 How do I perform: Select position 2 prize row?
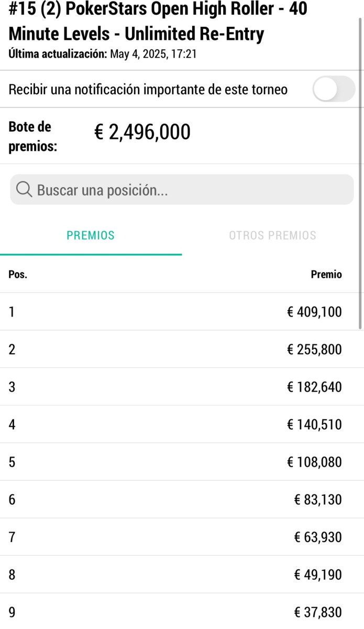(x=182, y=349)
